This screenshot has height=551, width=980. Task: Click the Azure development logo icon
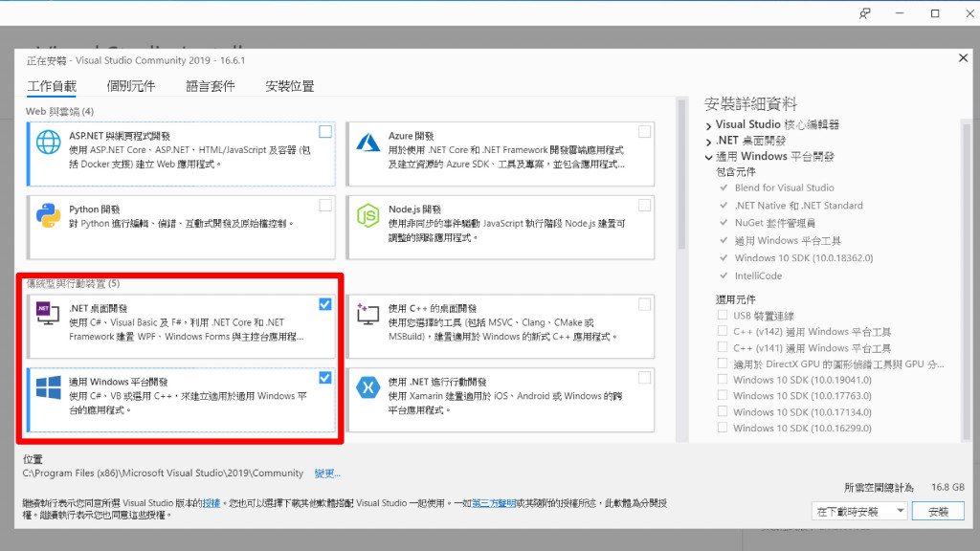pos(367,143)
